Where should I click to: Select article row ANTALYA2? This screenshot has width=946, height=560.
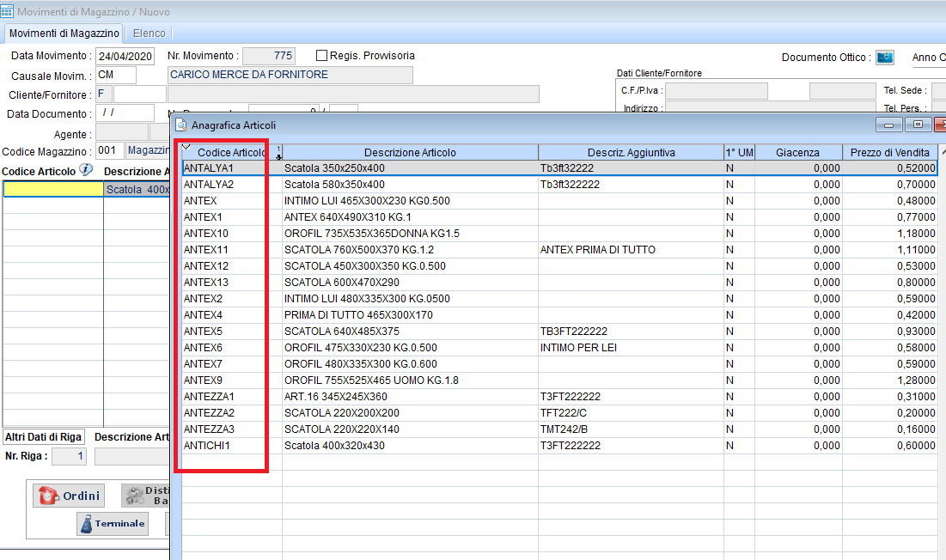coord(559,185)
